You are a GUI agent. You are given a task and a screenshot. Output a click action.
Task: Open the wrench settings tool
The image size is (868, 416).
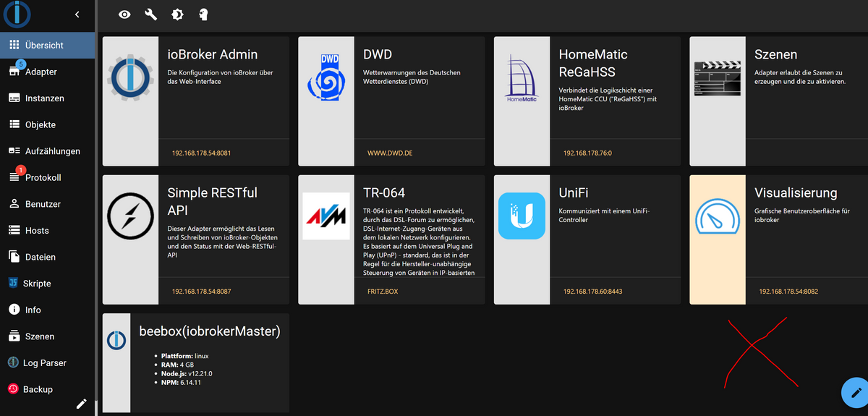(150, 14)
